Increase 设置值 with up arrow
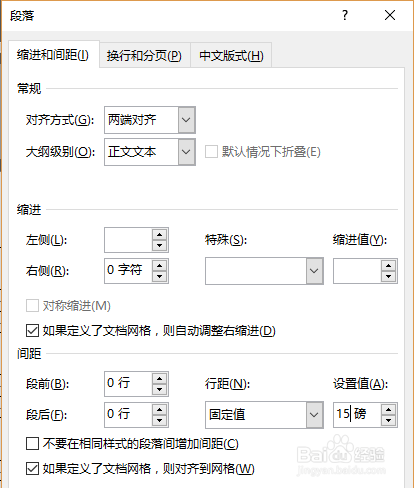The image size is (414, 488). (388, 410)
